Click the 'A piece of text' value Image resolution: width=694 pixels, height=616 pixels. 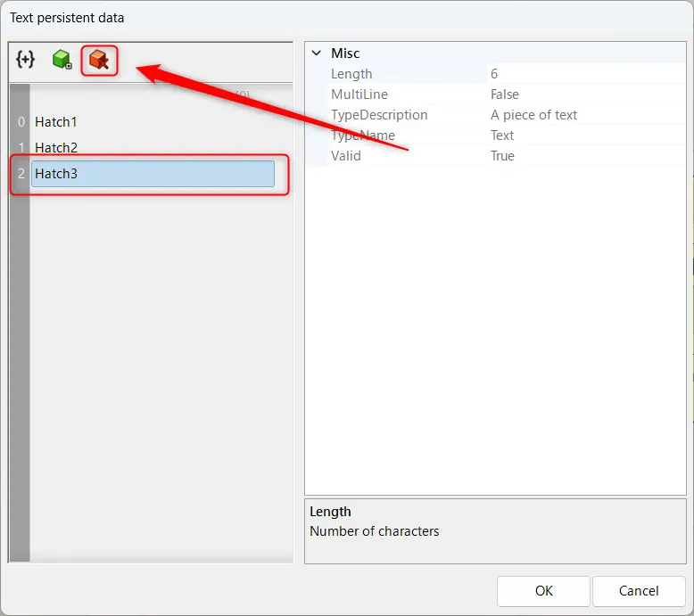coord(533,115)
